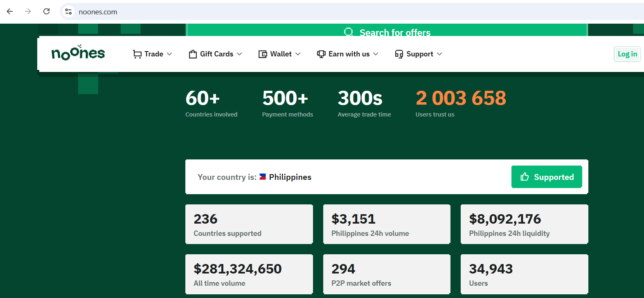Click the 2 003 658 users counter
This screenshot has height=298, width=644.
(461, 98)
